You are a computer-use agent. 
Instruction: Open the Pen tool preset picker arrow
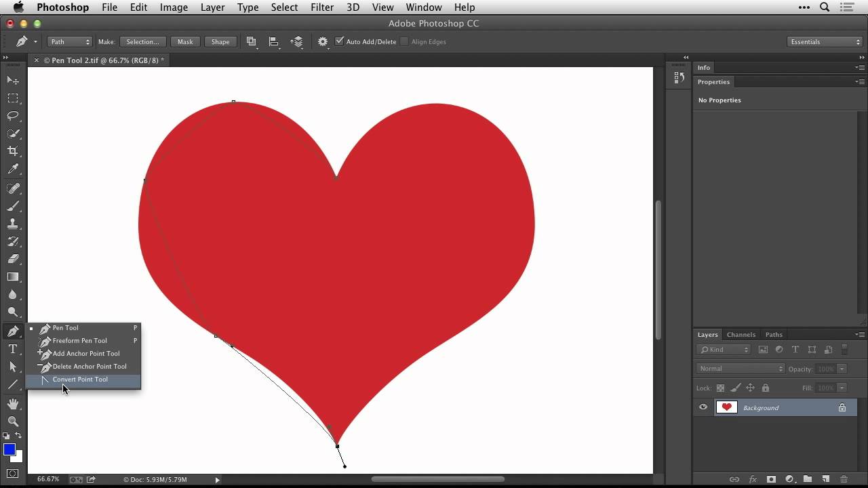click(35, 42)
